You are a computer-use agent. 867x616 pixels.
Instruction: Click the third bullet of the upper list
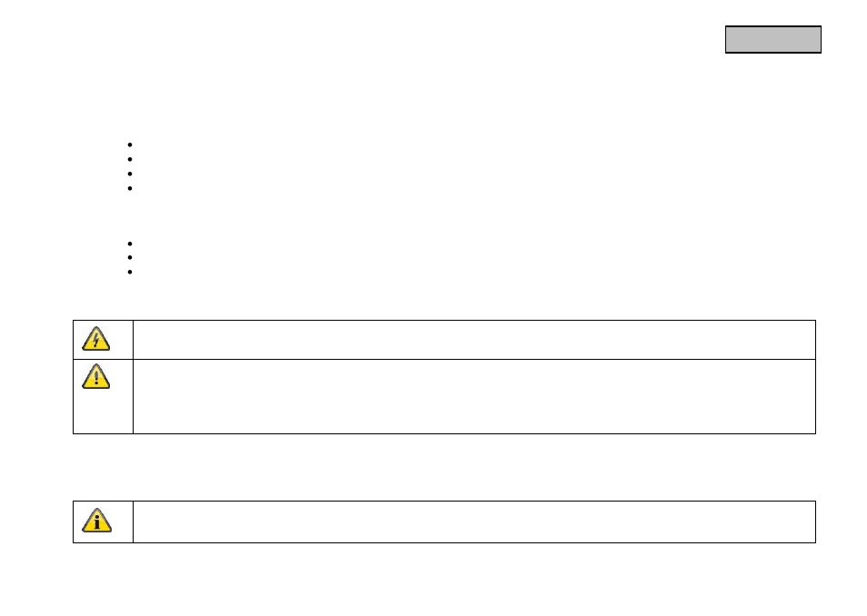click(130, 174)
